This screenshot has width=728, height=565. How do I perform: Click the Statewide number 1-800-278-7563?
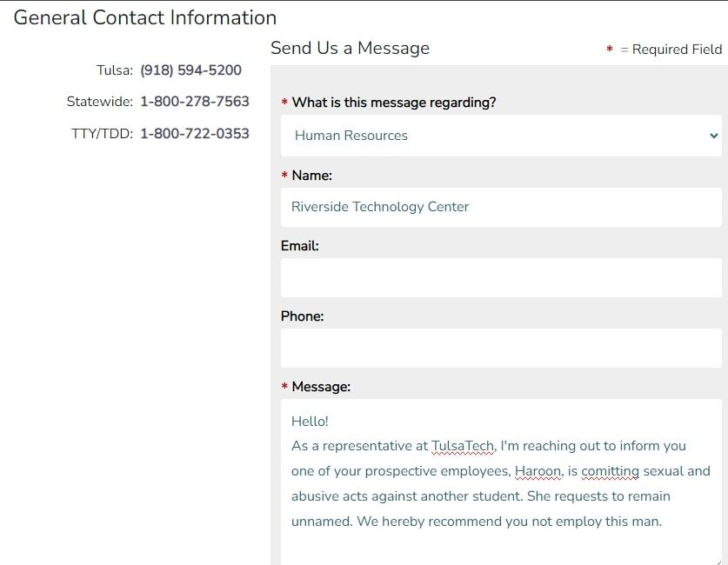pos(194,102)
